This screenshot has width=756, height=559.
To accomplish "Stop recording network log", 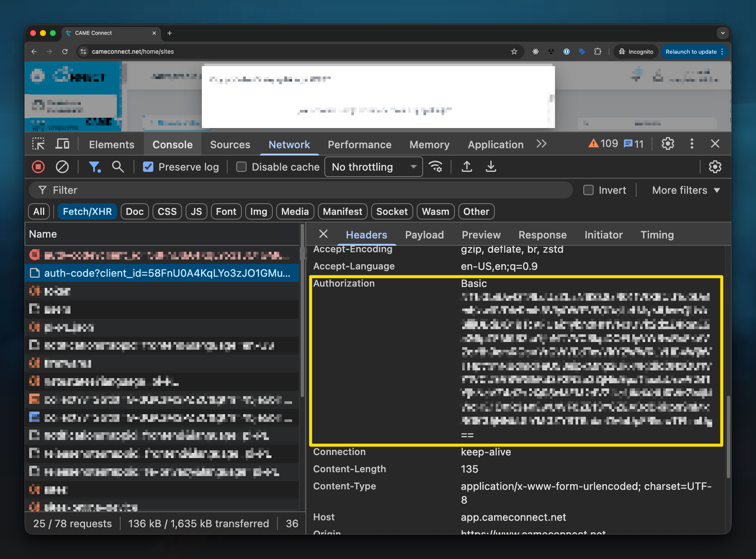I will pos(38,167).
